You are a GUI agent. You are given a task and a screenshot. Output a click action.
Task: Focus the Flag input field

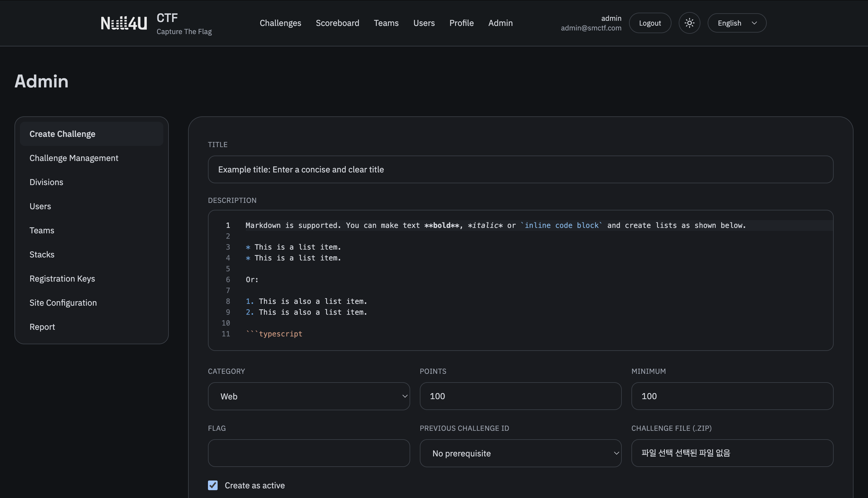click(308, 453)
